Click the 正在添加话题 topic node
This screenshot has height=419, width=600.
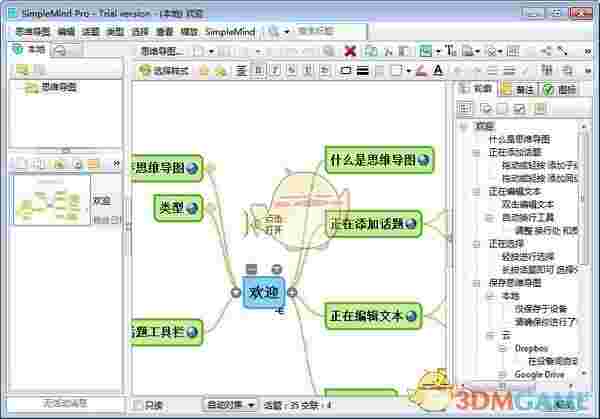[x=373, y=224]
